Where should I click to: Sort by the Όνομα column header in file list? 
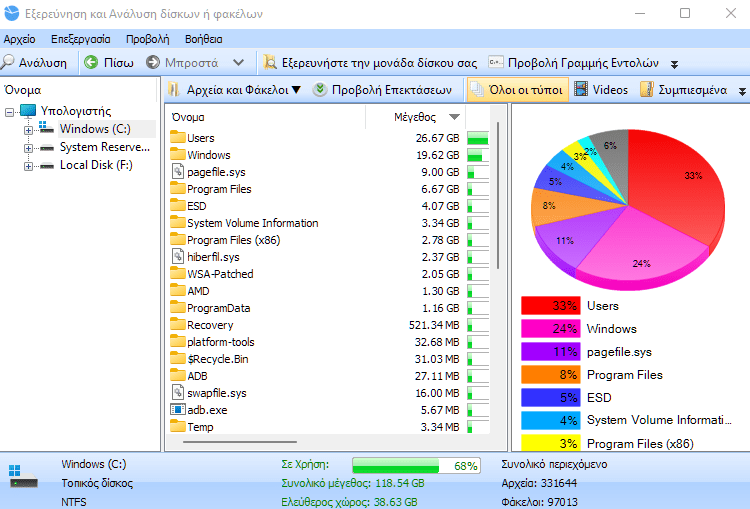click(188, 117)
